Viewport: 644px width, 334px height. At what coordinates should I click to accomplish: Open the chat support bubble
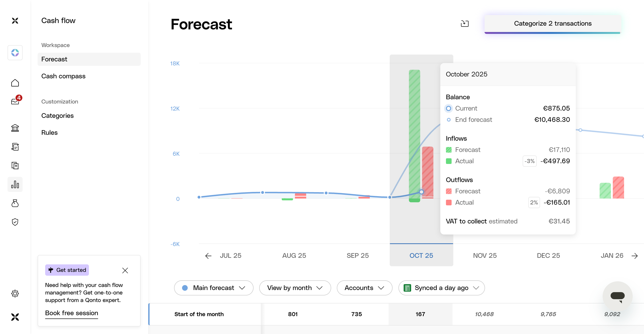click(617, 296)
